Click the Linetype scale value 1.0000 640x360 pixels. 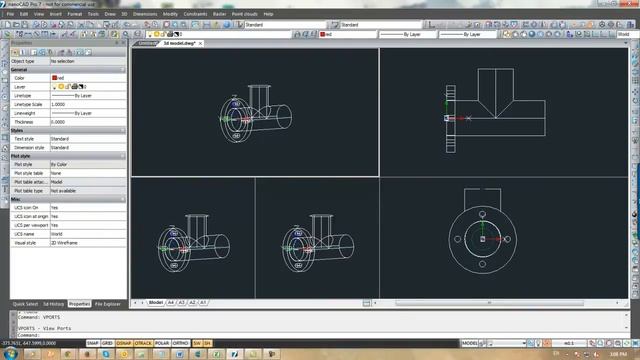click(88, 104)
